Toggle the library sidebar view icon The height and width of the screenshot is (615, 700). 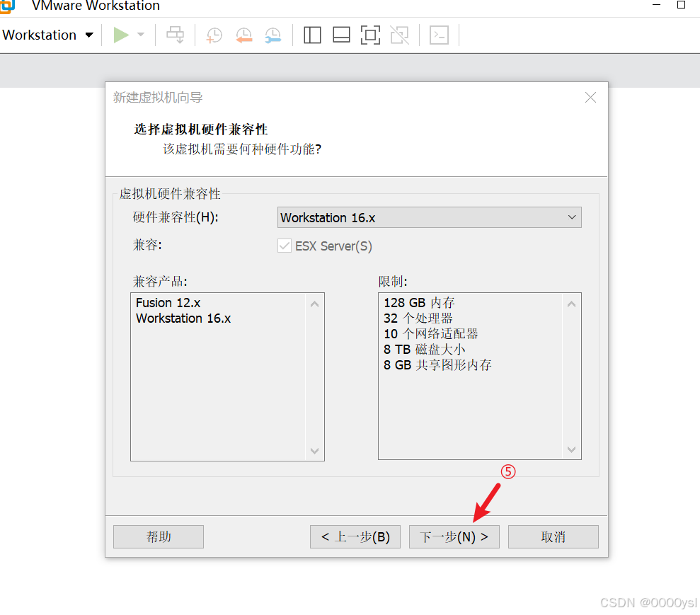312,35
